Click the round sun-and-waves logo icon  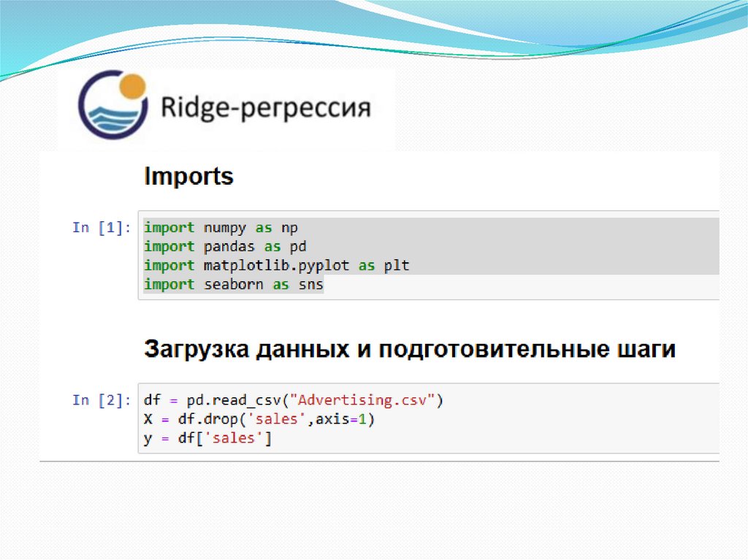coord(113,105)
